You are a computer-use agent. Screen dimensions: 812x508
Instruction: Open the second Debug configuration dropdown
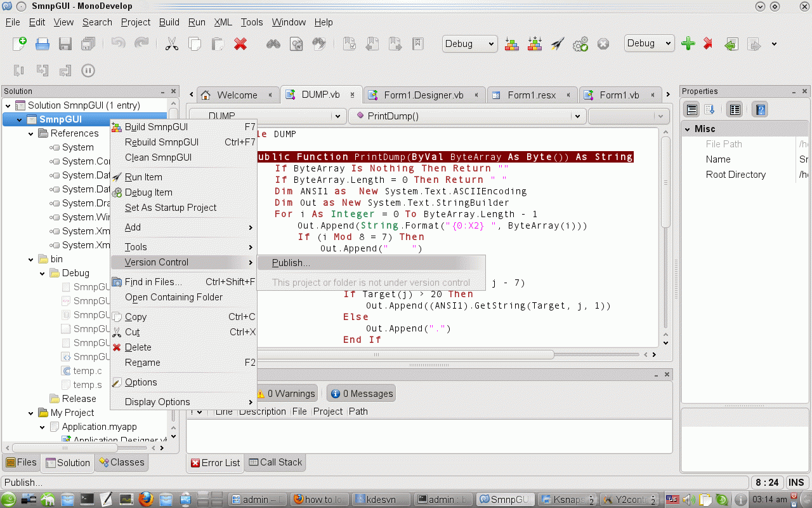coord(650,43)
